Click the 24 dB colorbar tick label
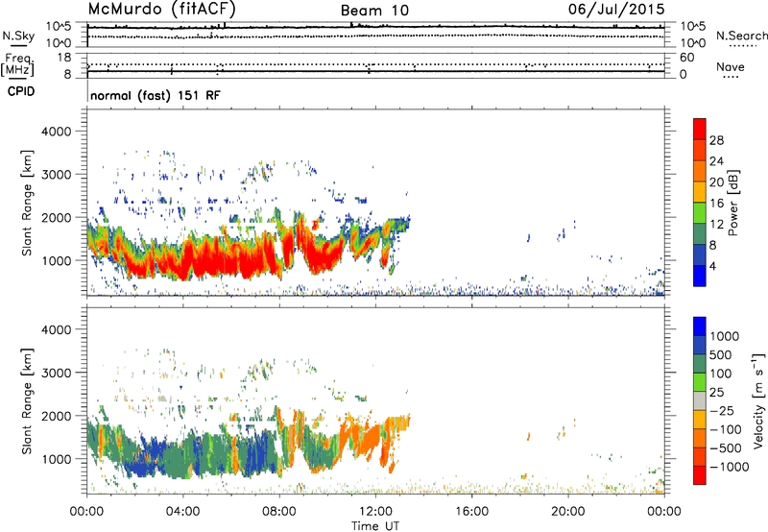The width and height of the screenshot is (768, 532). click(x=716, y=161)
